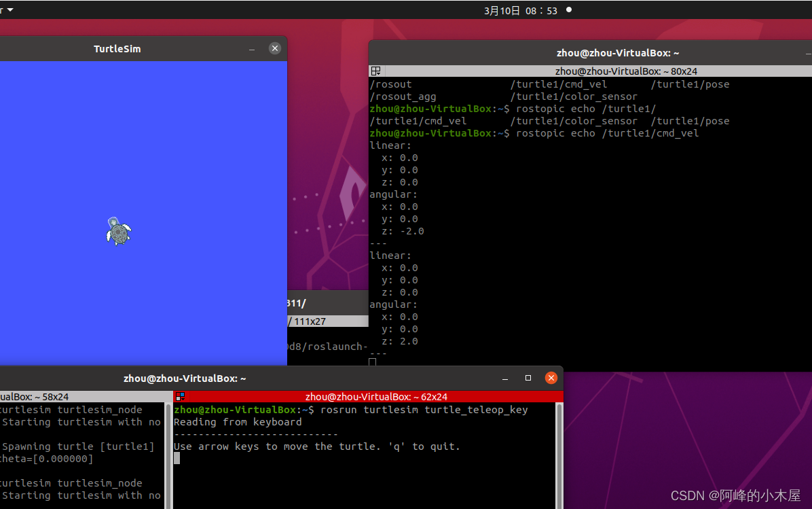The height and width of the screenshot is (509, 812).
Task: Click the terminator grid icon in the 80x24 terminal
Action: click(x=376, y=71)
